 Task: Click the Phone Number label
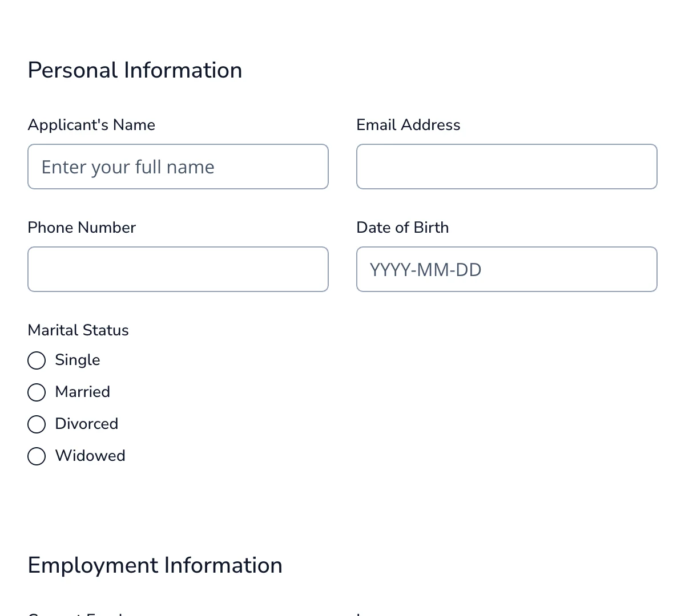coord(82,228)
